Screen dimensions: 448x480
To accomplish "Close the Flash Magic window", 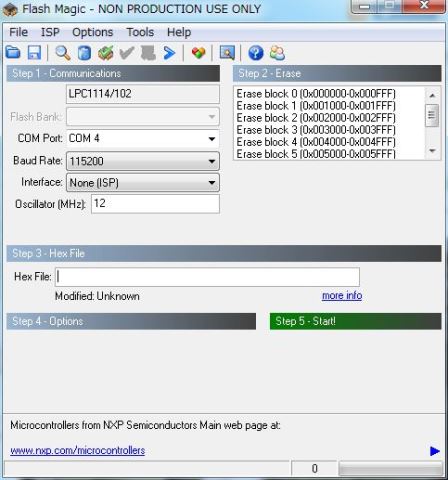I will point(424,5).
